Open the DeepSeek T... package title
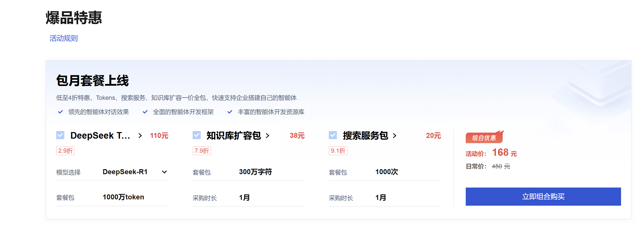The width and height of the screenshot is (644, 244). [x=100, y=136]
